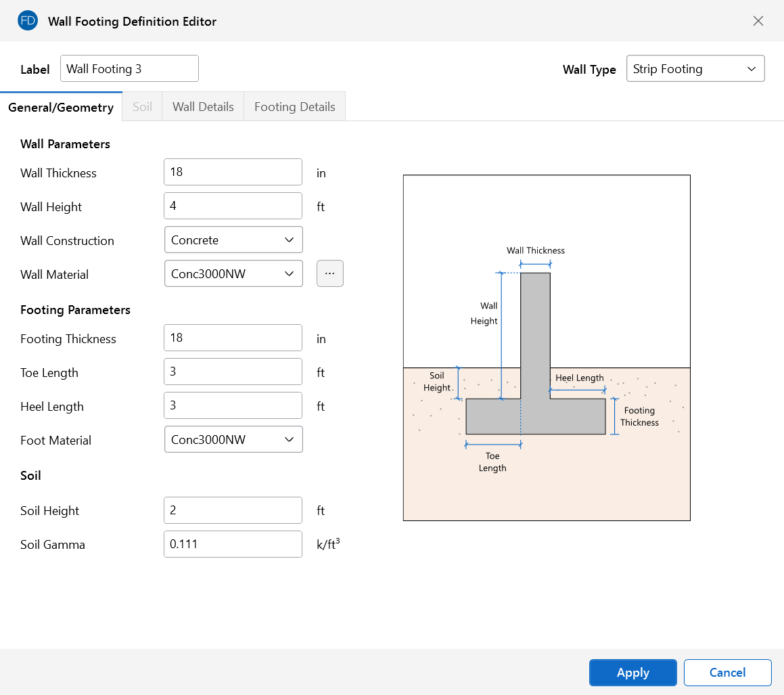Select the General/Geometry tab
784x695 pixels.
click(x=61, y=108)
